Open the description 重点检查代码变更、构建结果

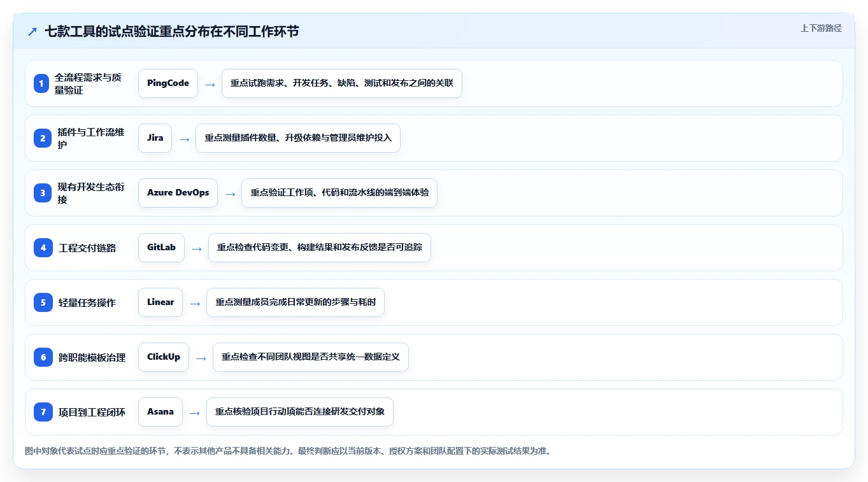point(320,248)
